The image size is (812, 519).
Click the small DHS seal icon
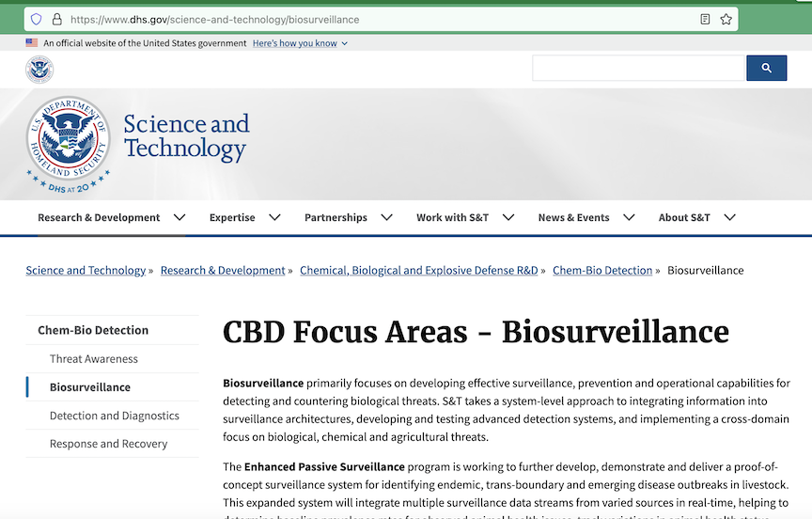click(x=39, y=69)
